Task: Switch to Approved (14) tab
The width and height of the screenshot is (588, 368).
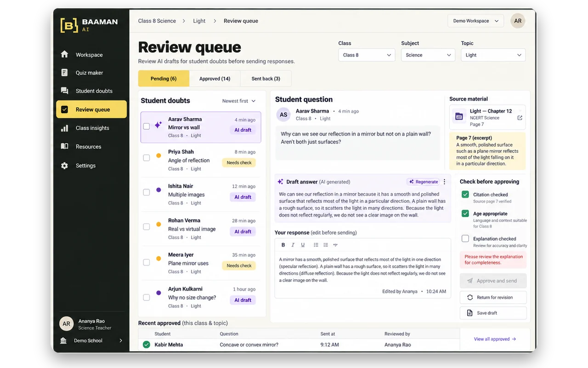Action: click(215, 79)
